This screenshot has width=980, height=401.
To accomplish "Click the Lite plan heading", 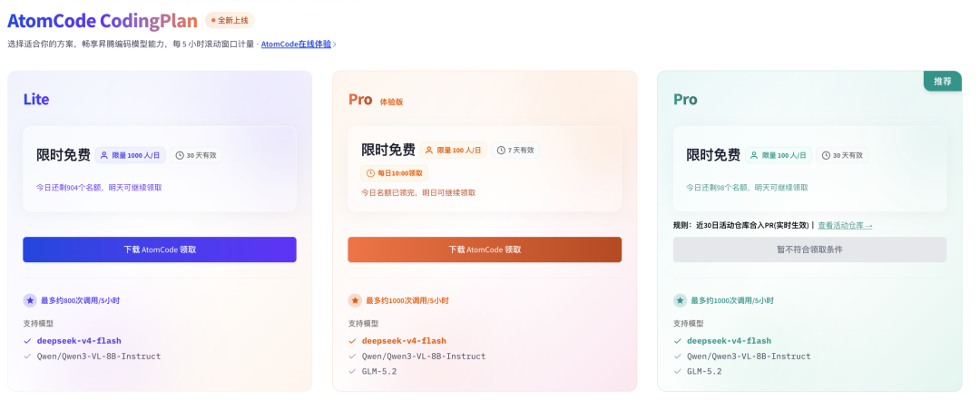I will [x=36, y=99].
